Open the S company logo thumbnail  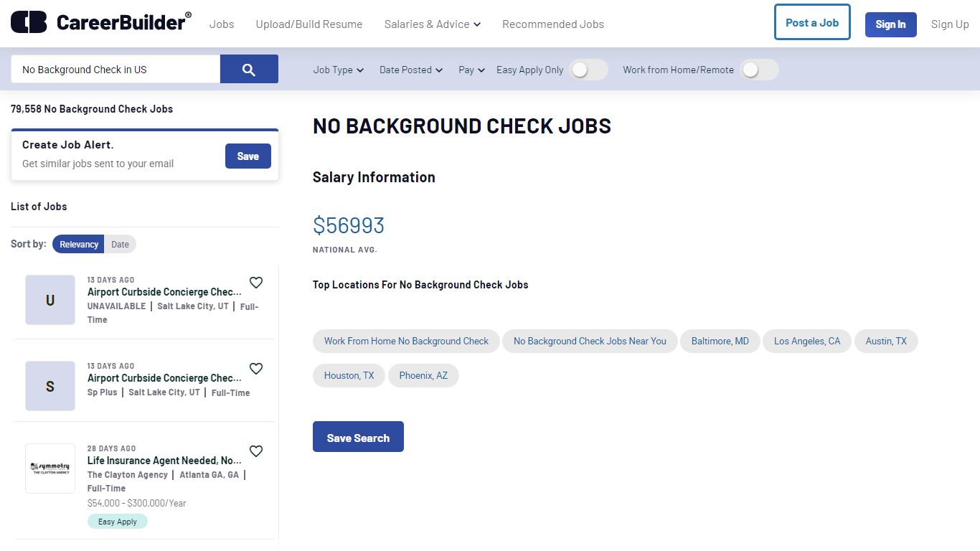click(50, 386)
